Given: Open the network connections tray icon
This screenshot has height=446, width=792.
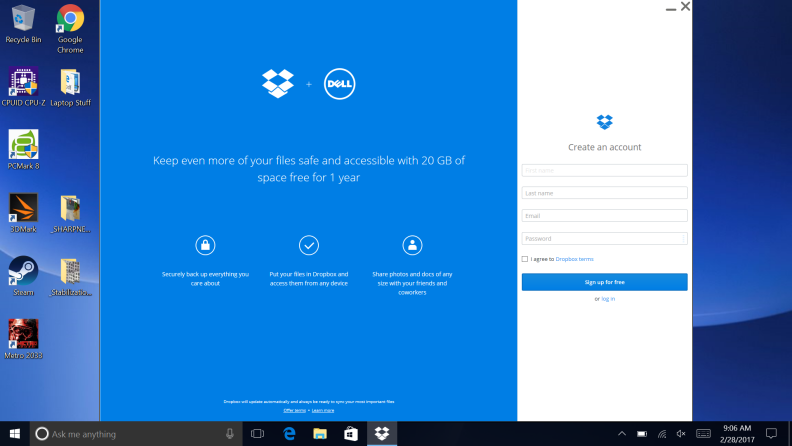Looking at the screenshot, I should pyautogui.click(x=662, y=434).
